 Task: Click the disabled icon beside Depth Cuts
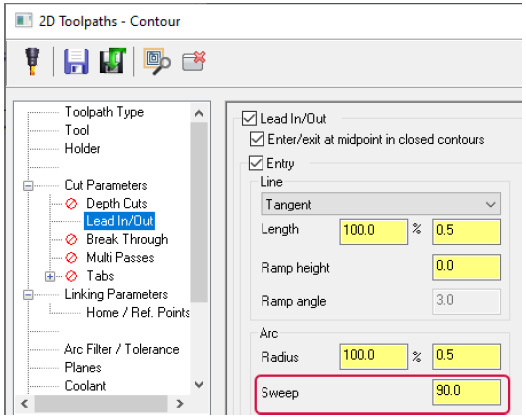(71, 204)
